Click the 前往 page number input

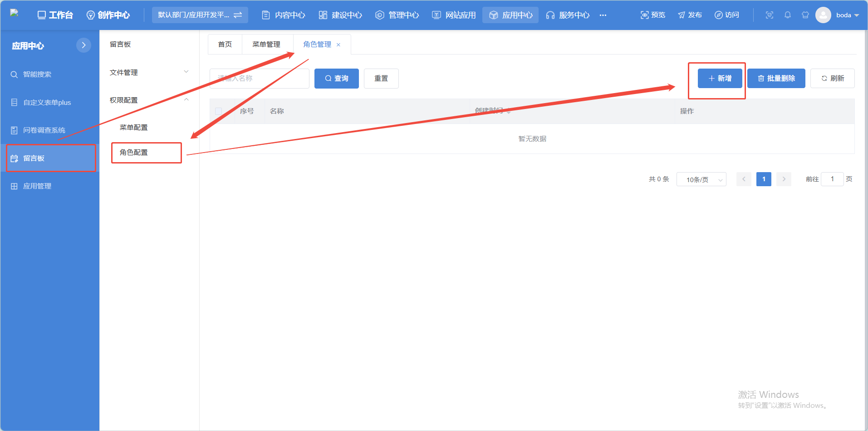(x=832, y=179)
